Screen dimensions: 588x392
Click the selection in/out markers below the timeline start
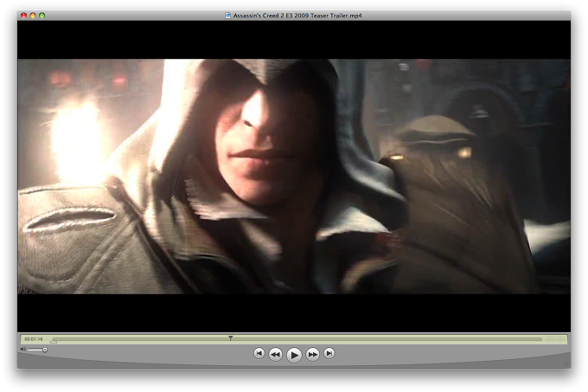(x=54, y=341)
